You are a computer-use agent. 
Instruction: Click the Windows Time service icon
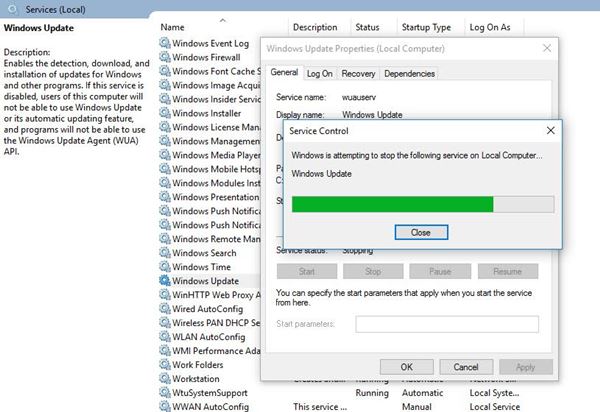(165, 267)
